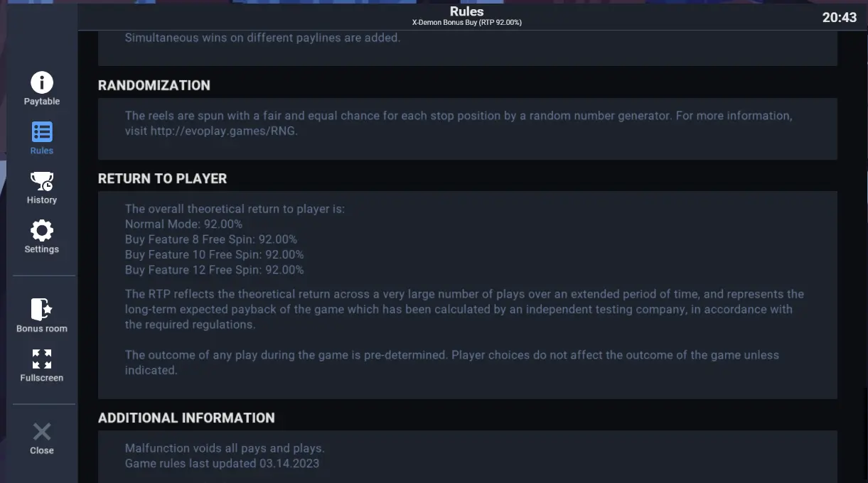This screenshot has height=483, width=868.
Task: Click the 20:43 clock display
Action: click(840, 18)
